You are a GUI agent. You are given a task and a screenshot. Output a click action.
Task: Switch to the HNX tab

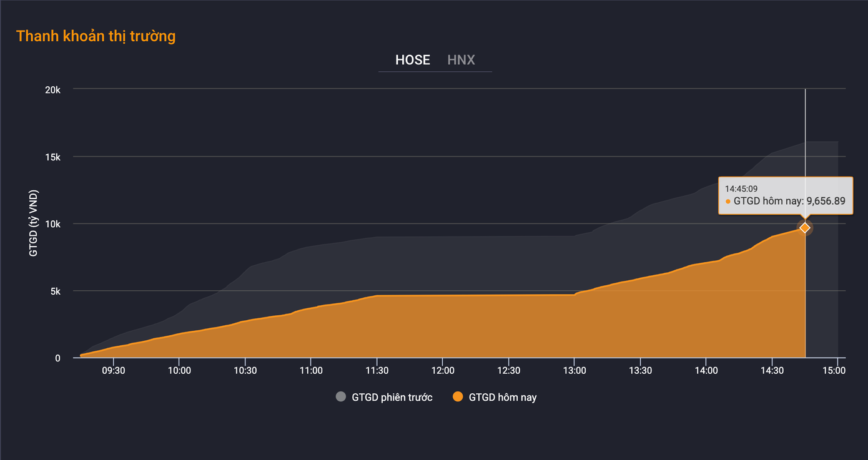[461, 60]
